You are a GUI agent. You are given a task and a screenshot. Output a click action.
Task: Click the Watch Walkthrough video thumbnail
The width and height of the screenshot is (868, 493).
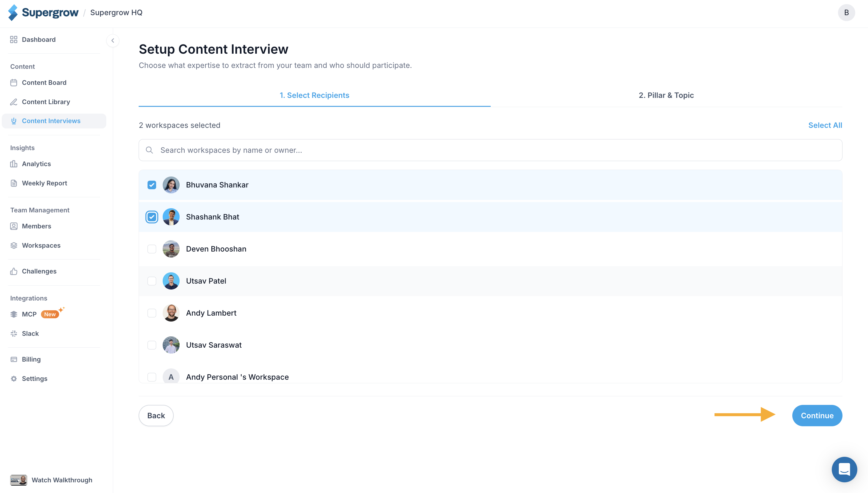click(x=18, y=480)
